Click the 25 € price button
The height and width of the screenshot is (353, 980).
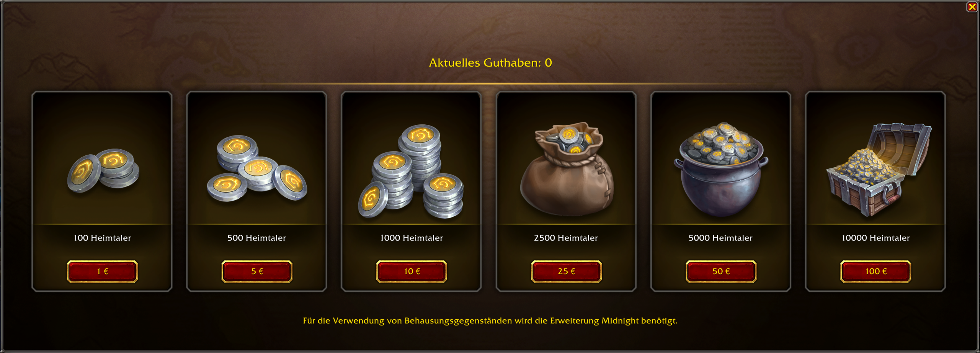[566, 271]
